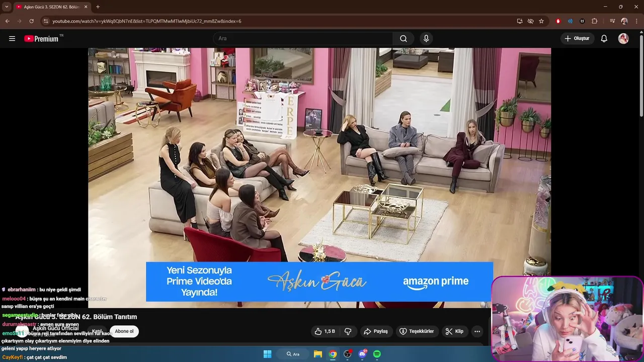Open the Oluştur create menu
This screenshot has width=644, height=362.
(577, 39)
